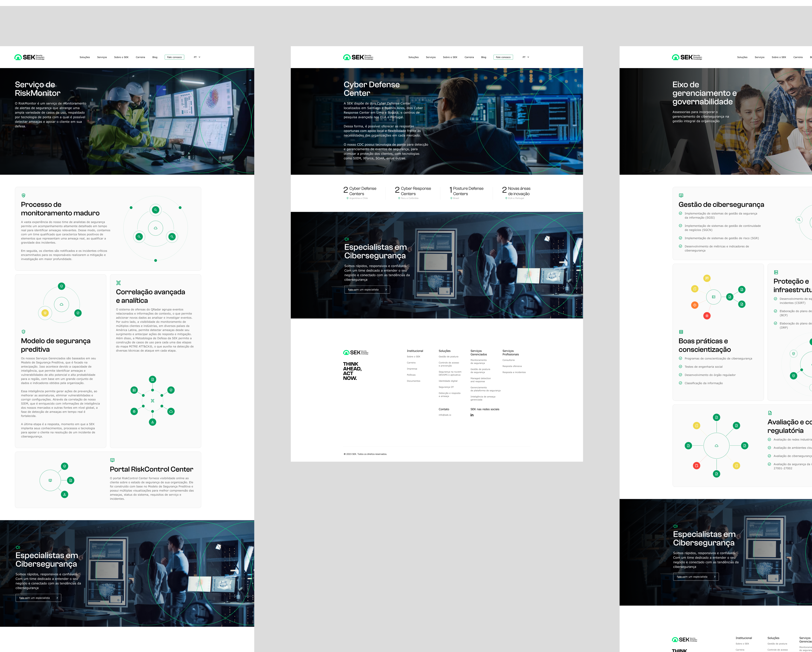Click check icon beside Testes de engenharia social
Screen dimensions: 812x652
[681, 366]
